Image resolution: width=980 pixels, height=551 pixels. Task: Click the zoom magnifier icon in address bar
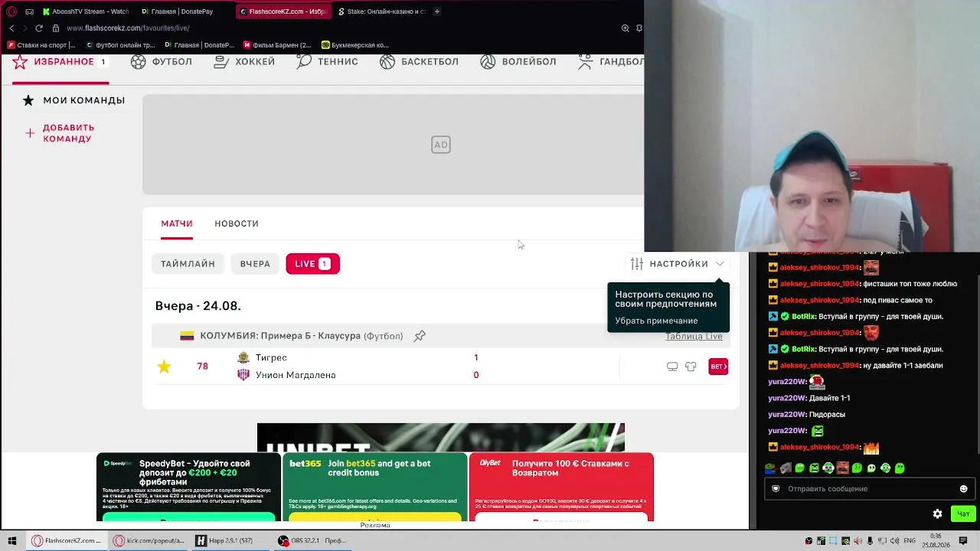pyautogui.click(x=626, y=28)
